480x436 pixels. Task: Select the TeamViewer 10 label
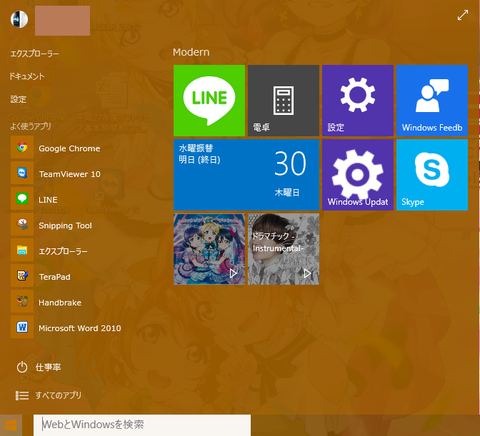pyautogui.click(x=70, y=174)
